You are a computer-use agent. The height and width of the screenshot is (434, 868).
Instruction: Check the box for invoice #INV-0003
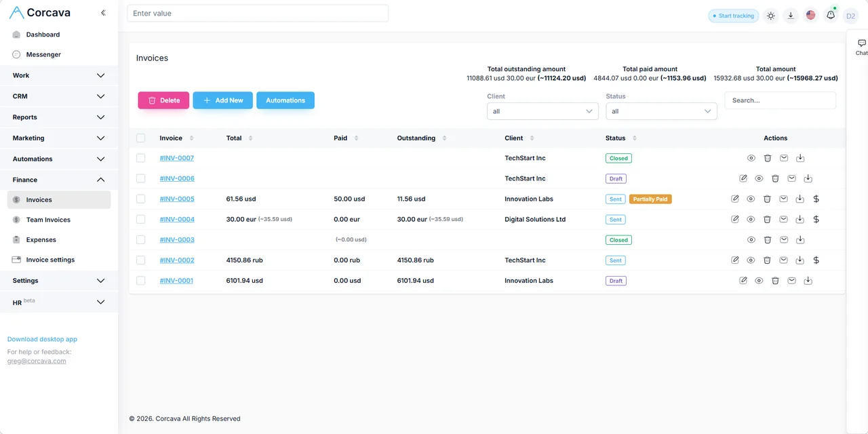(141, 239)
